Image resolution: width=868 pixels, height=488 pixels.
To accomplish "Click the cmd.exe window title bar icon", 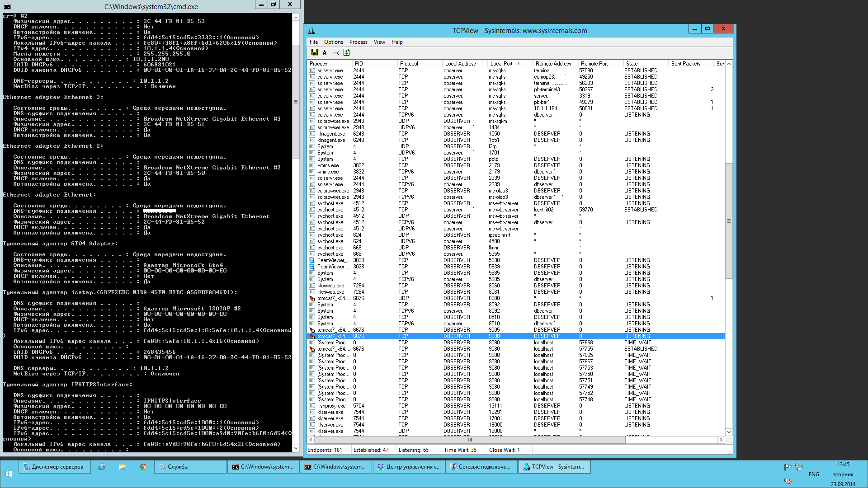I will [7, 6].
